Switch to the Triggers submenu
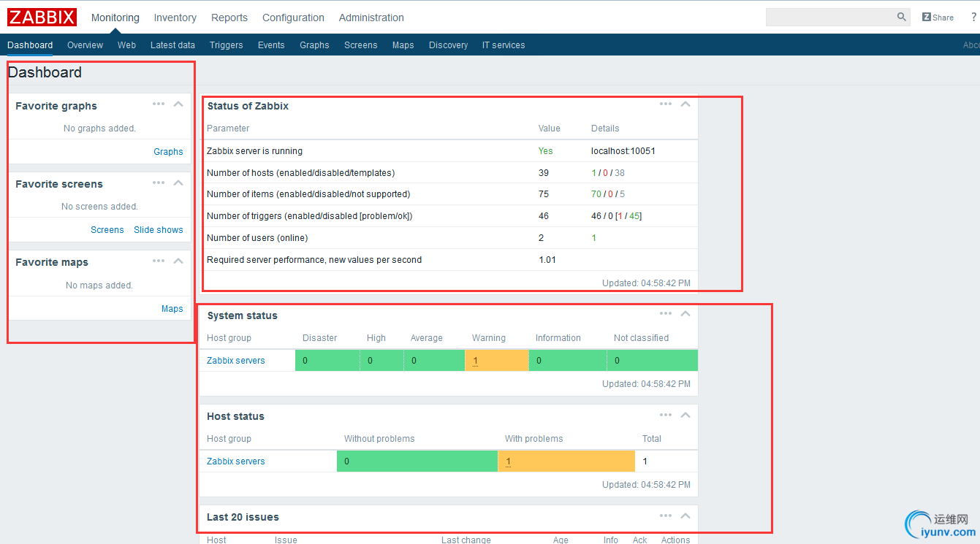Image resolution: width=980 pixels, height=544 pixels. click(227, 45)
